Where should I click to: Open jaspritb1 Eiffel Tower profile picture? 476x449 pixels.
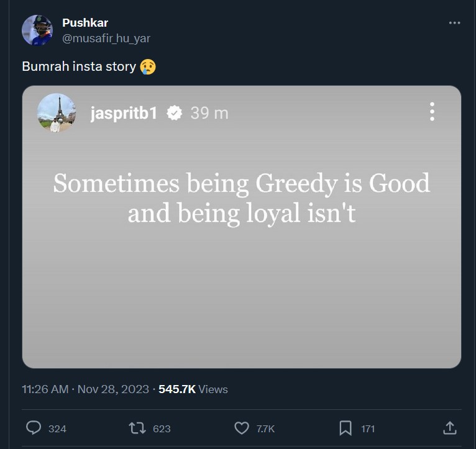pyautogui.click(x=56, y=112)
